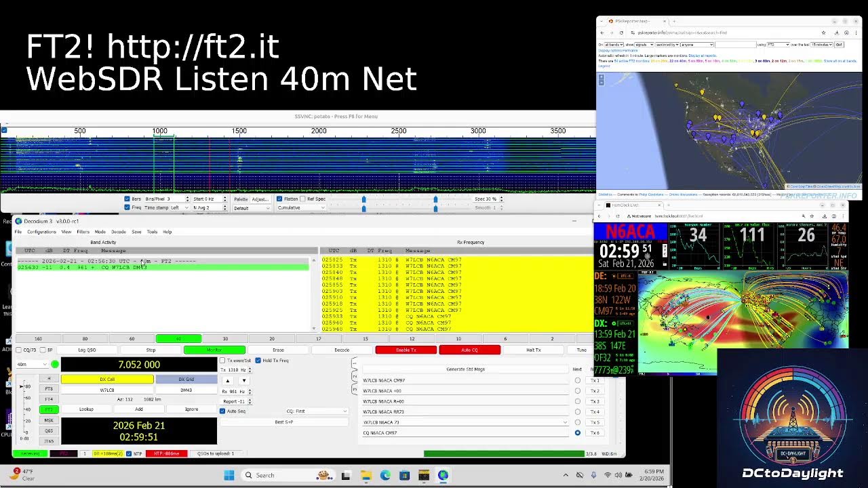Open the Windows Start button
The width and height of the screenshot is (868, 488).
click(229, 475)
